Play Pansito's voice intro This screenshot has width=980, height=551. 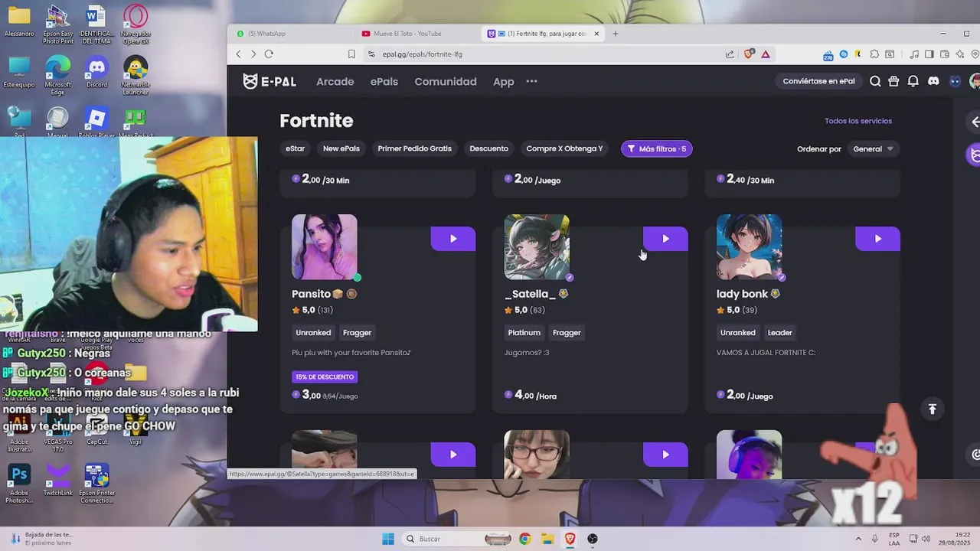(x=453, y=239)
